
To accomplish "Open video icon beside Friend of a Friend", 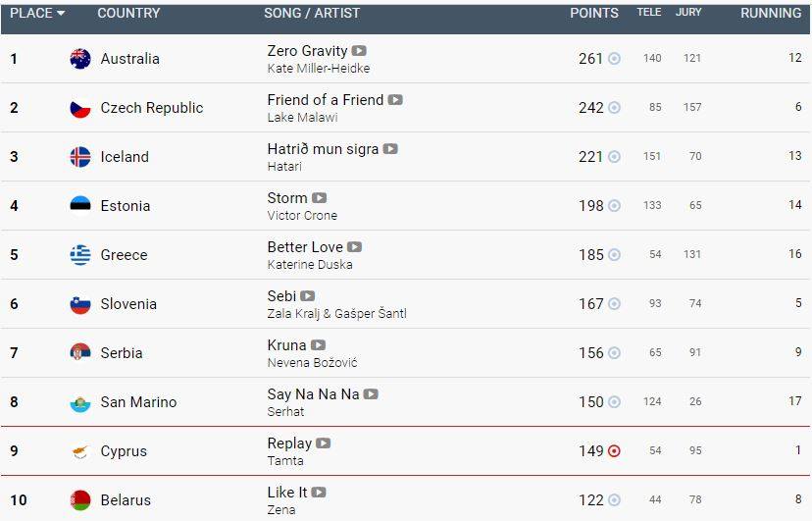I will [395, 100].
